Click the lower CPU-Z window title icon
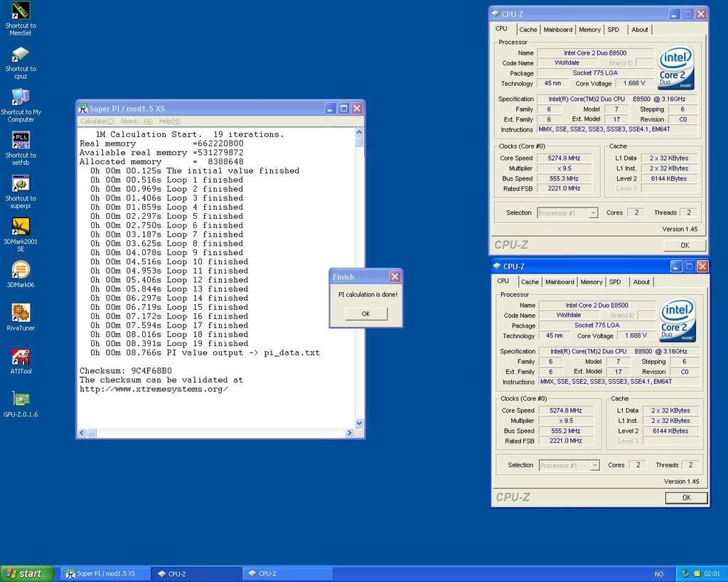Screen dimensions: 728x582 click(x=497, y=266)
